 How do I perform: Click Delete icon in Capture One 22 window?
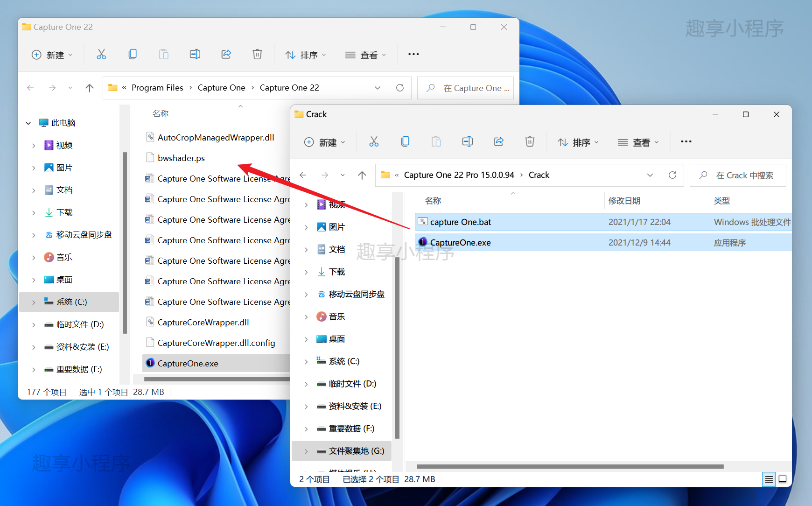[x=257, y=55]
